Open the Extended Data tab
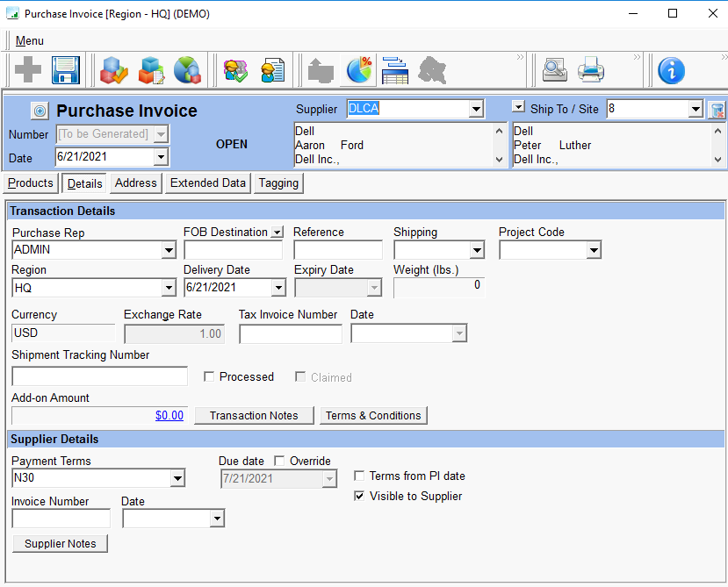Image resolution: width=728 pixels, height=587 pixels. tap(207, 183)
